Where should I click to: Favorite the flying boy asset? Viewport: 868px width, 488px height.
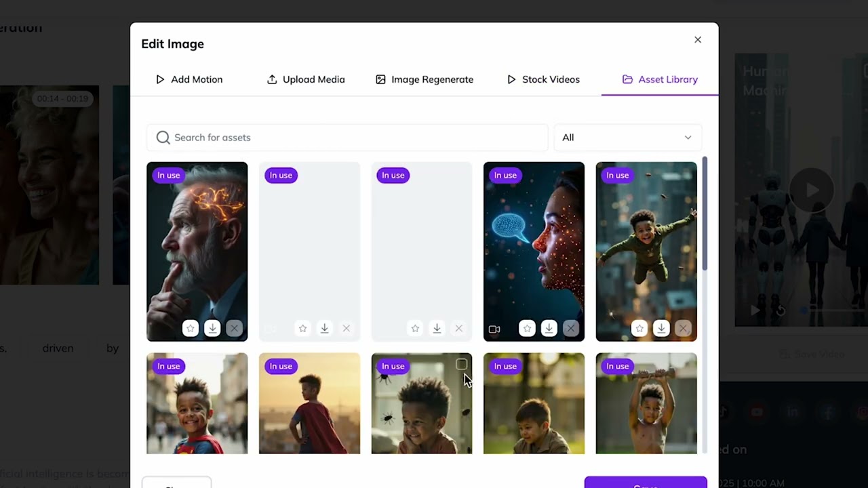639,329
